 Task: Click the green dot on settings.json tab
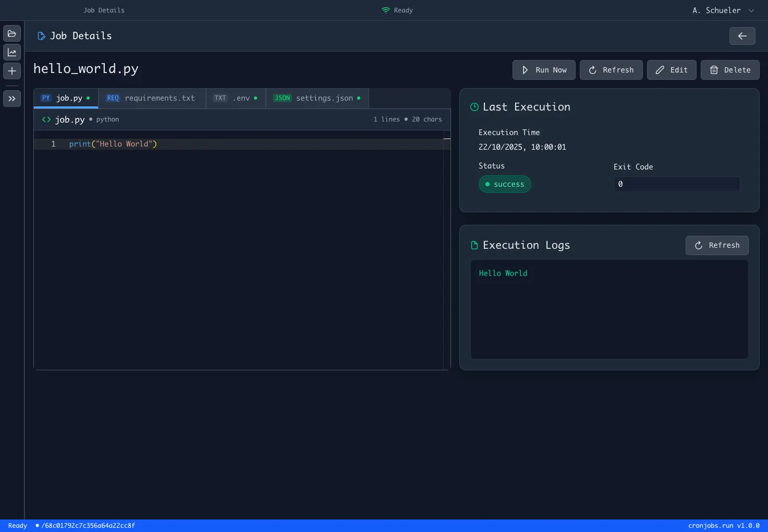358,98
